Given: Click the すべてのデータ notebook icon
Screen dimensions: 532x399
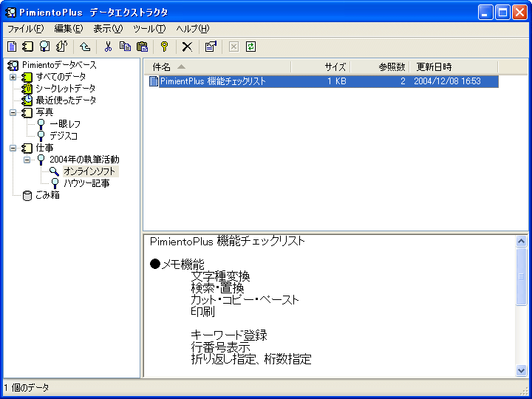Looking at the screenshot, I should click(27, 77).
